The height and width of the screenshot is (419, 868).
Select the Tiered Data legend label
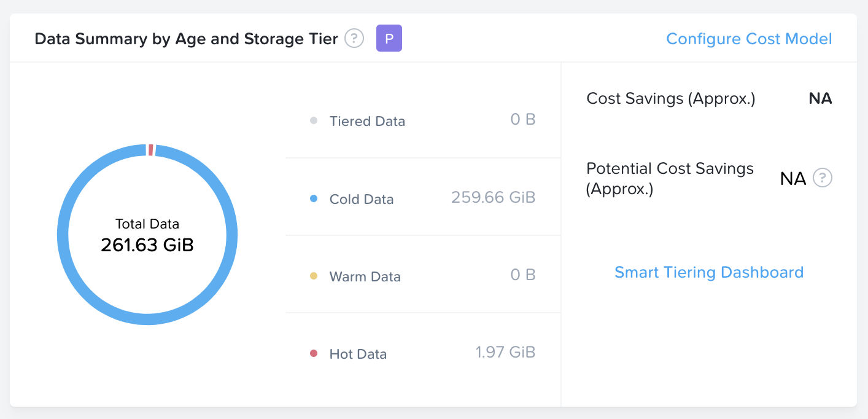point(367,122)
